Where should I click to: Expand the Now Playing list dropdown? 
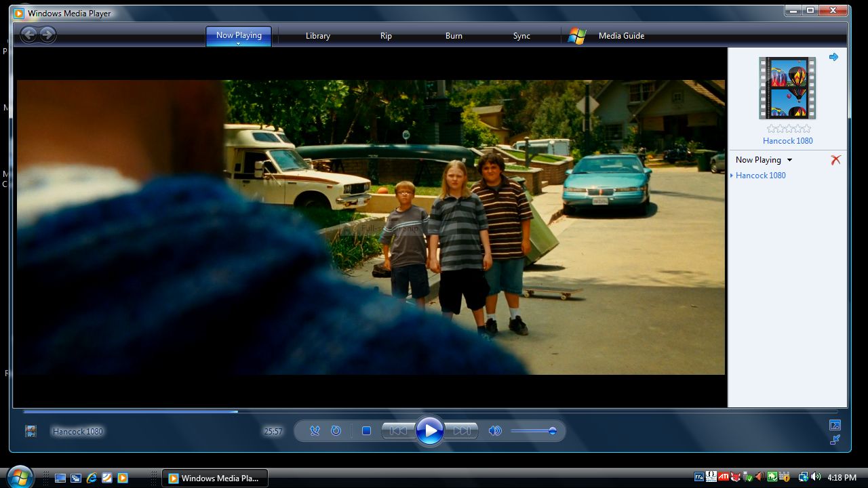tap(789, 161)
